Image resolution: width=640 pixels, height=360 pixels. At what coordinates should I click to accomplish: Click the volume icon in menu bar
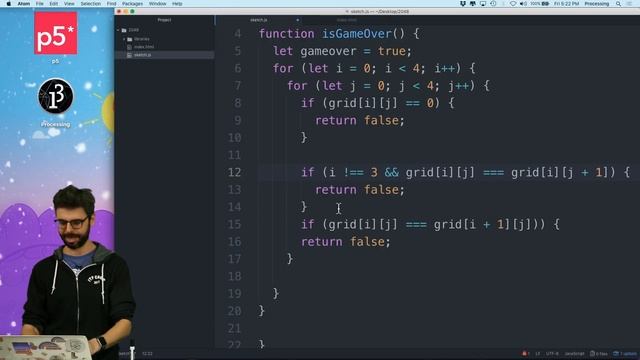tap(523, 4)
